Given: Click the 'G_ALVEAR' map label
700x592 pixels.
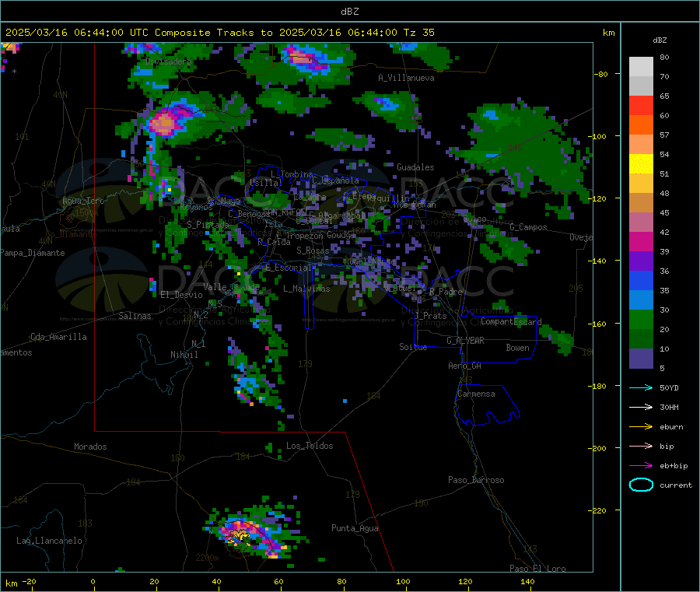Looking at the screenshot, I should [x=465, y=341].
